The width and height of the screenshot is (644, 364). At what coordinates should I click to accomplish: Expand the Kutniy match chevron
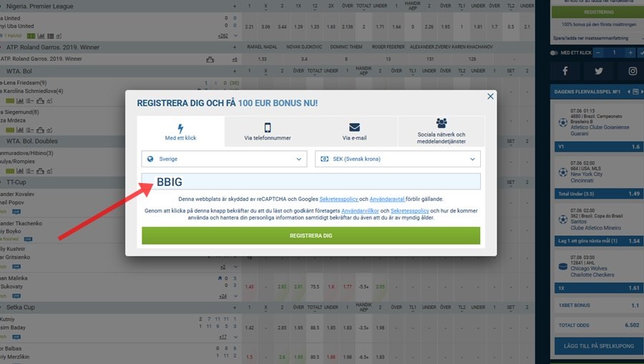pos(235,337)
